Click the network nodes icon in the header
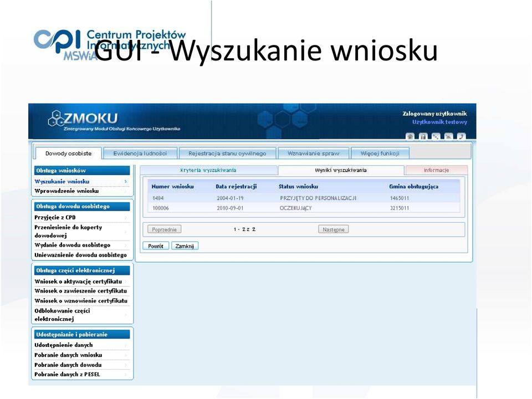The image size is (532, 399). point(436,136)
